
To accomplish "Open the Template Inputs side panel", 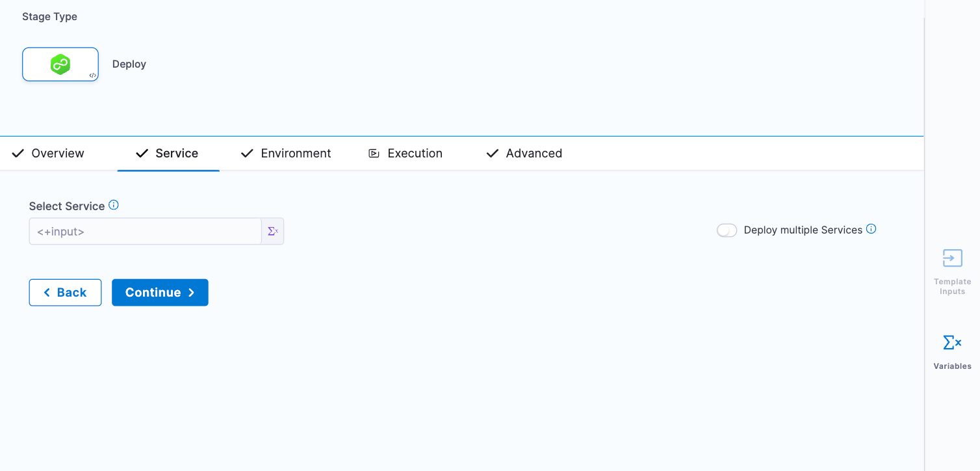I will click(x=952, y=271).
